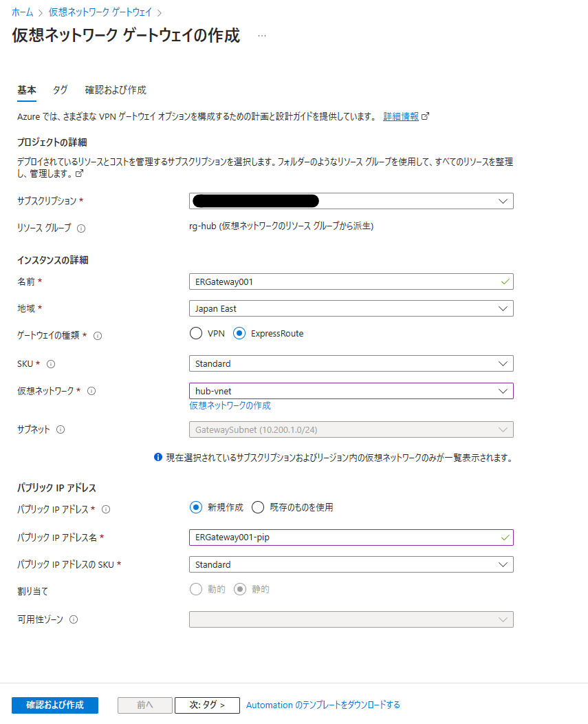
Task: Click Automation のテンプレートをダウンロードする link
Action: (x=323, y=705)
